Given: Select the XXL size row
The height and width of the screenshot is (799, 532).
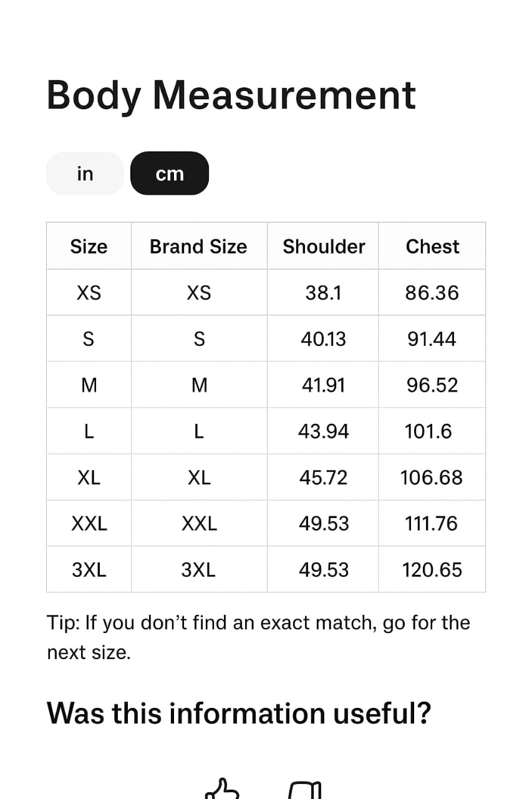Looking at the screenshot, I should pos(89,523).
